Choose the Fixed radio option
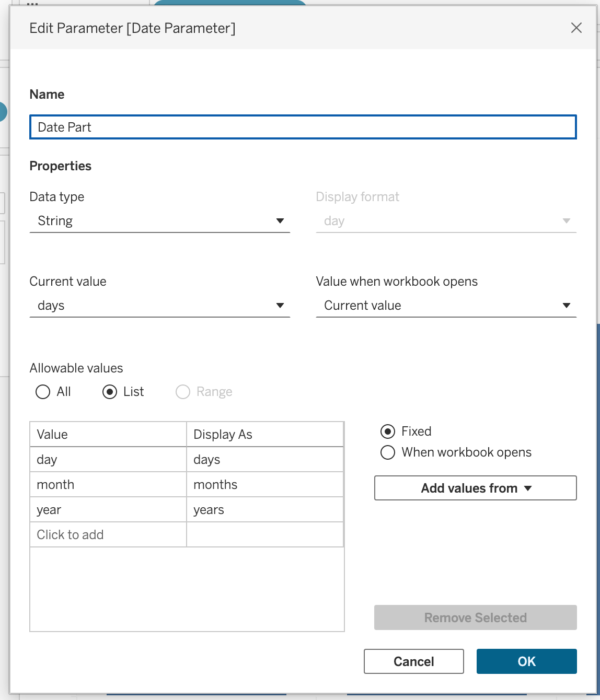 click(x=388, y=431)
